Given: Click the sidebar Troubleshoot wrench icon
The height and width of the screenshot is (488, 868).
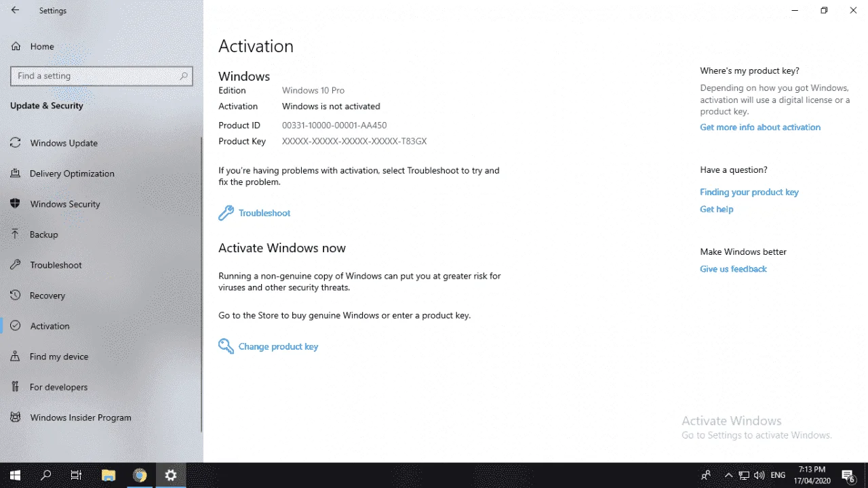Looking at the screenshot, I should 15,265.
